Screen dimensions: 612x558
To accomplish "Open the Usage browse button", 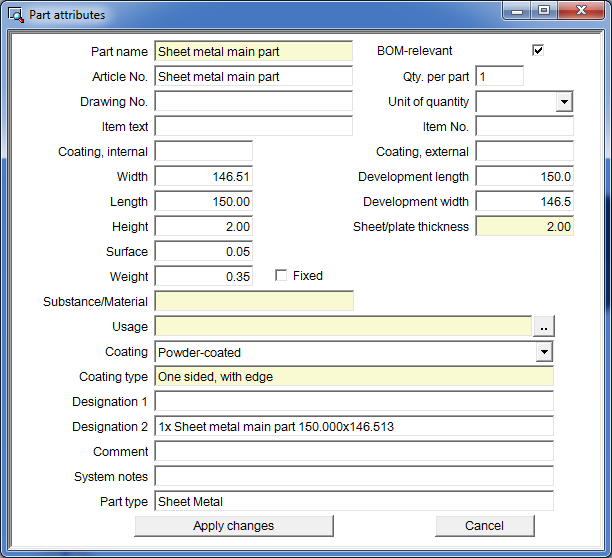I will pyautogui.click(x=543, y=327).
